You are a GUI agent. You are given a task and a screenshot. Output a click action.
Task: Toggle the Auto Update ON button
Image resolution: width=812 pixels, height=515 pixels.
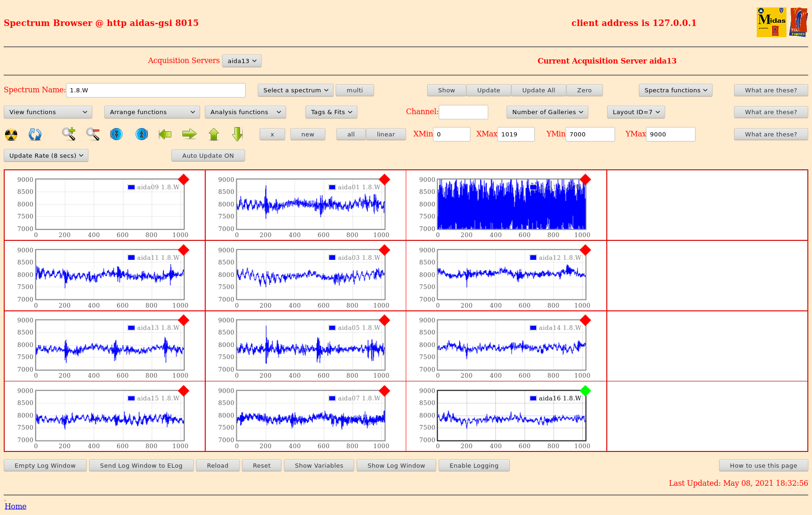(208, 156)
